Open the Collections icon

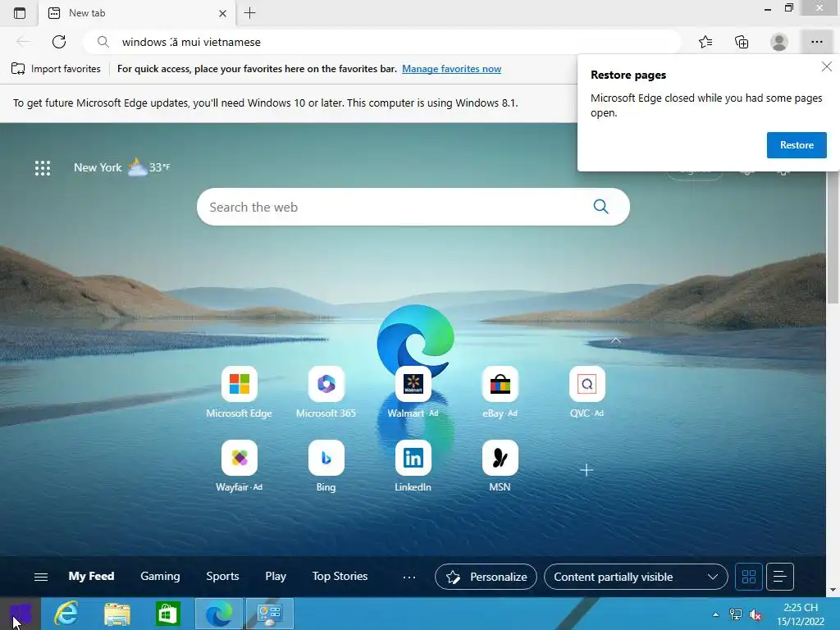[742, 42]
